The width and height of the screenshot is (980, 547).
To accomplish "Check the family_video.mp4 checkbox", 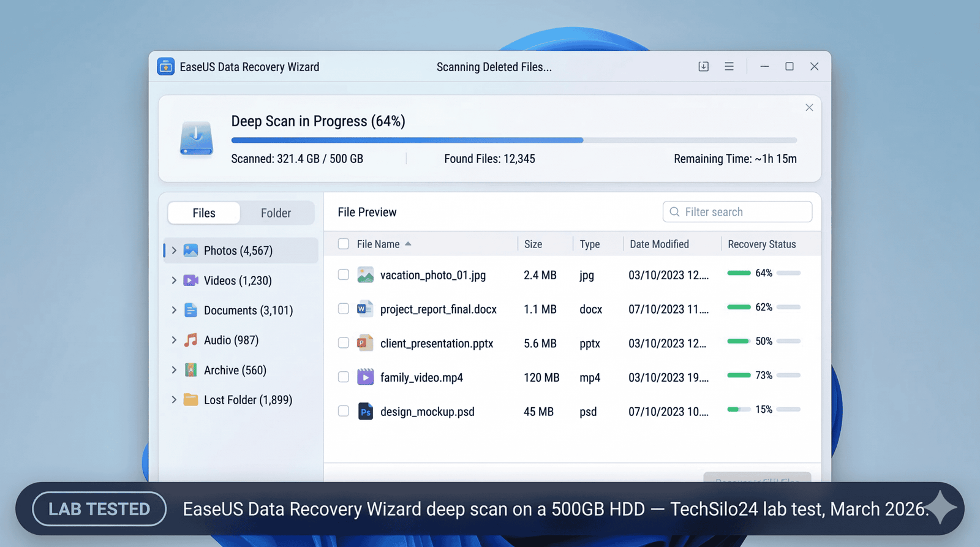I will pos(344,377).
